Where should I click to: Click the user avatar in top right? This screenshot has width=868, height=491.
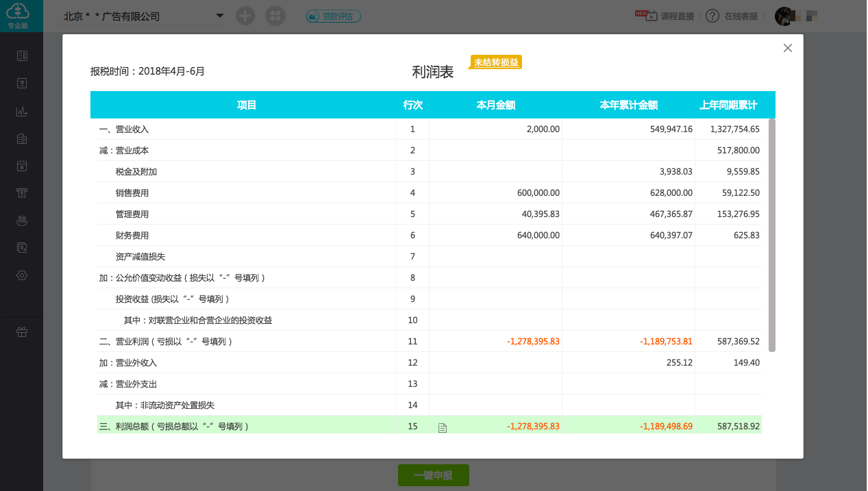784,16
